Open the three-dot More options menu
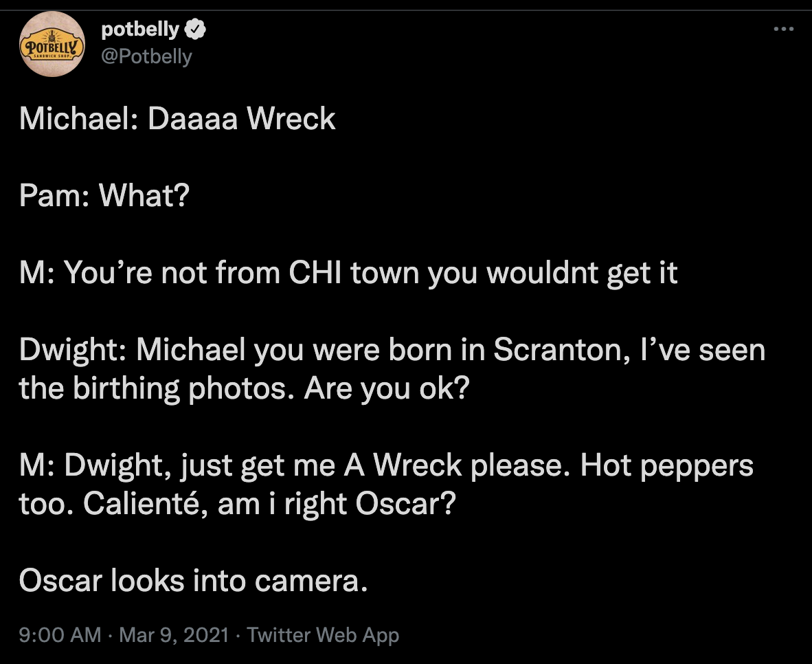 [783, 30]
